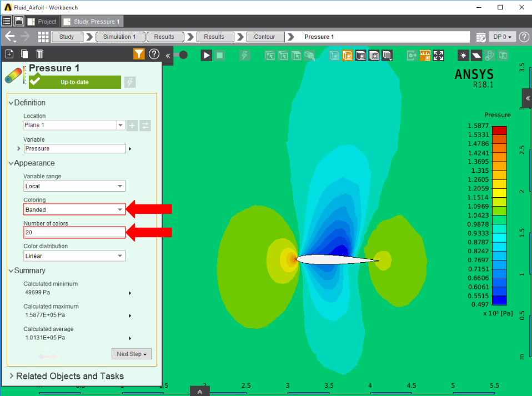Expand the right side panel chevron

pyautogui.click(x=527, y=98)
